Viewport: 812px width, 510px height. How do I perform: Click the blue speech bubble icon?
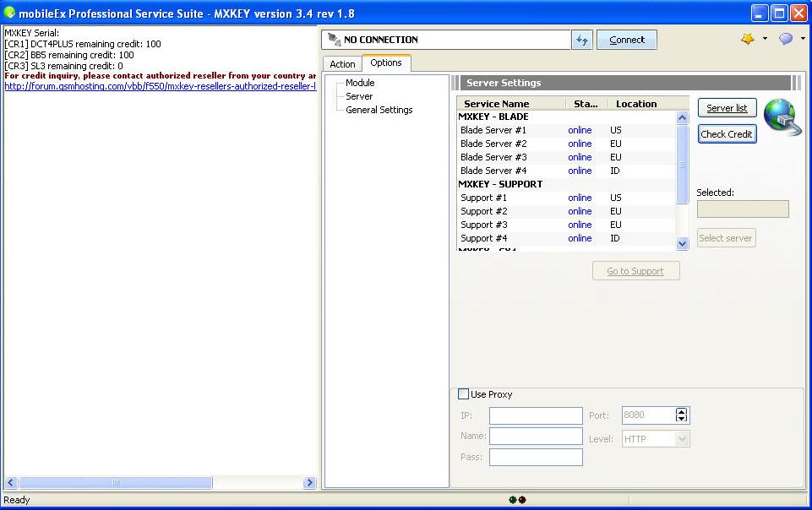click(786, 39)
